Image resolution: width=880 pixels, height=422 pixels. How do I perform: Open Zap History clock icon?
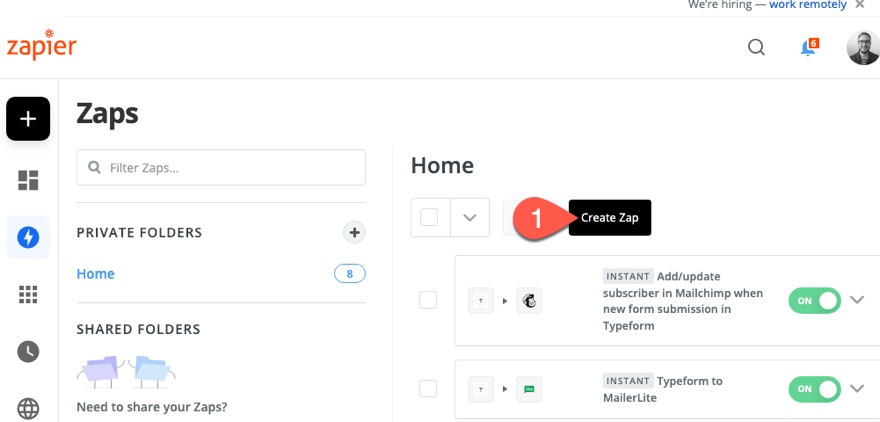28,351
